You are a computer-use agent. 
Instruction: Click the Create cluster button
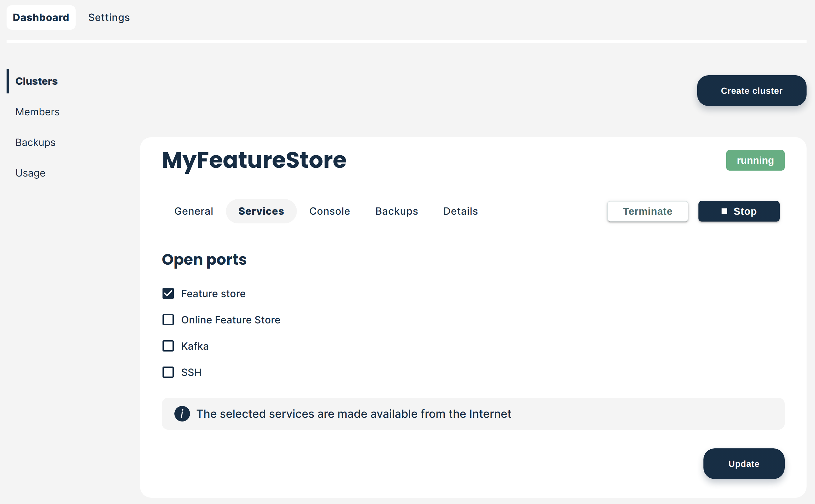pyautogui.click(x=752, y=91)
